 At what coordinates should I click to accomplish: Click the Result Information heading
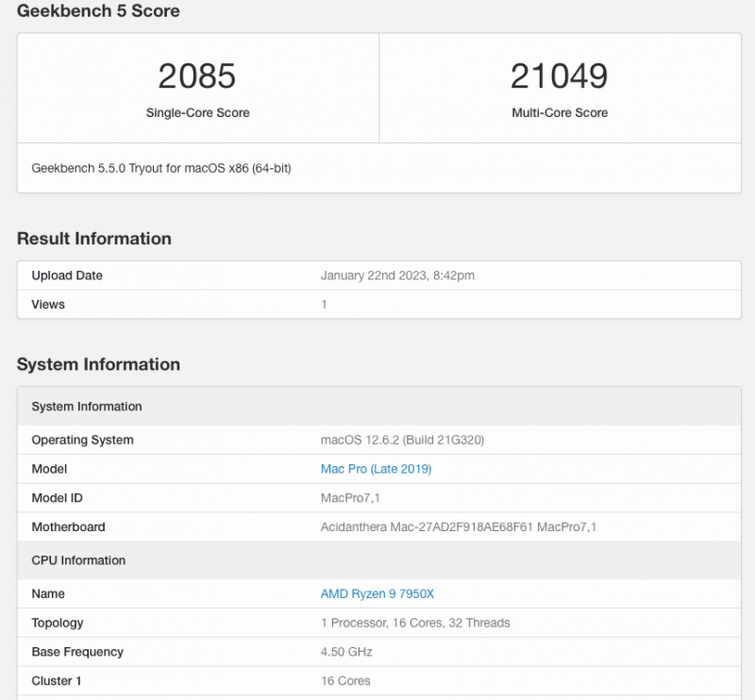[x=94, y=239]
